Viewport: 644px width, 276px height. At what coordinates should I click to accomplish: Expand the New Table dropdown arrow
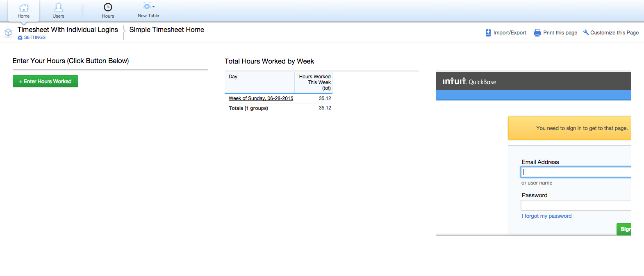(154, 7)
